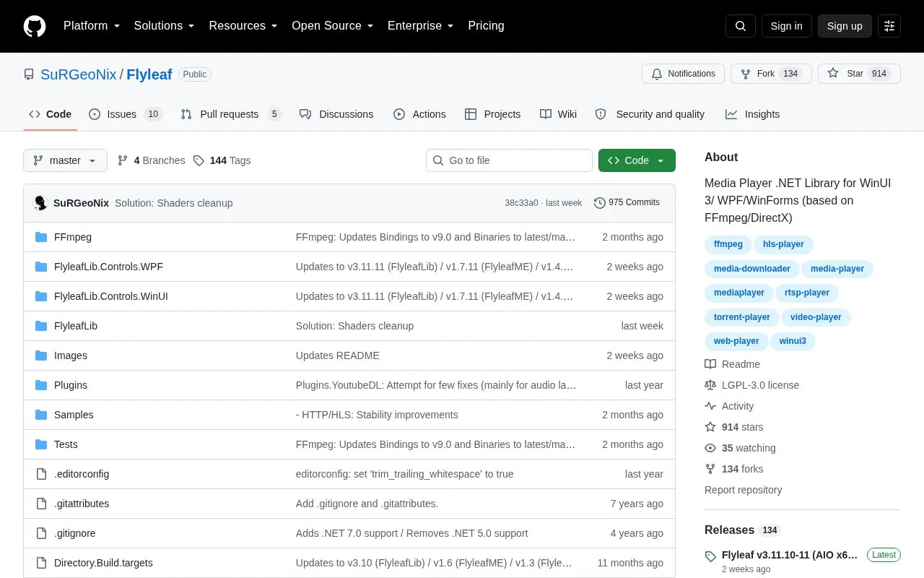Select the ffmpeg topic tag
Viewport: 924px width, 578px height.
pyautogui.click(x=728, y=244)
